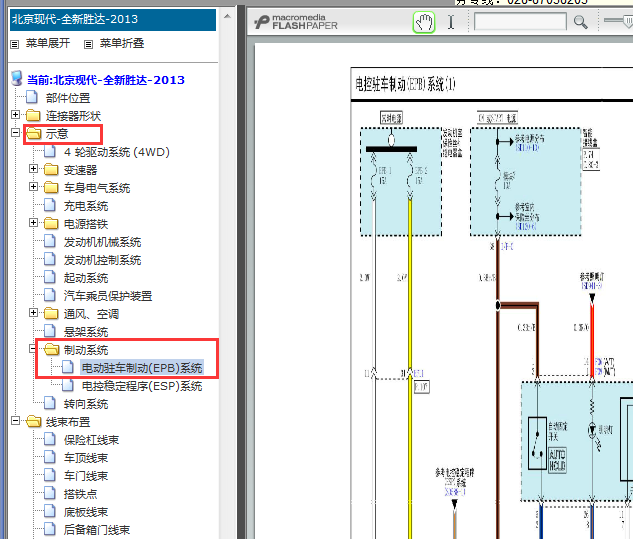The image size is (633, 539).
Task: Open root link 当前:北京现代-全新胜达-2013
Action: [x=106, y=80]
